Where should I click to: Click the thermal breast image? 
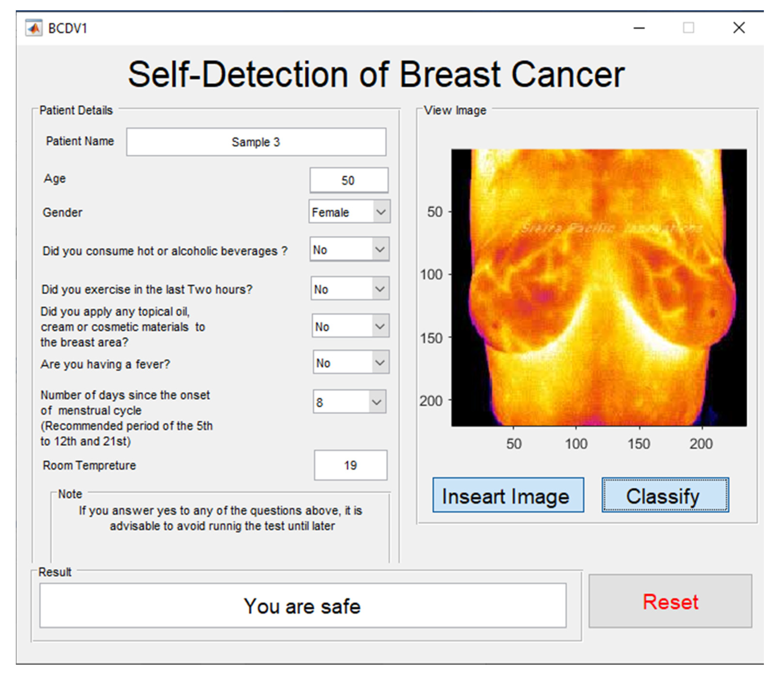[x=598, y=288]
